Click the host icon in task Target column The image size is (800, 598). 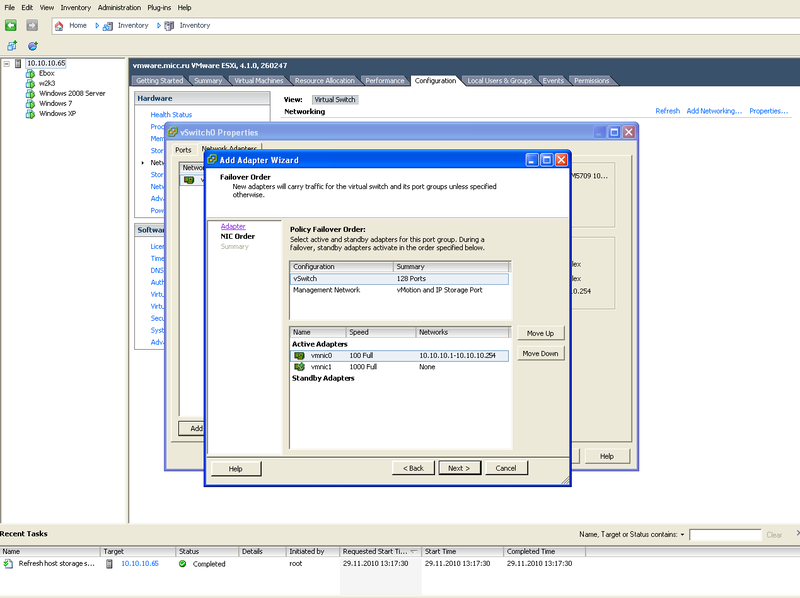109,564
